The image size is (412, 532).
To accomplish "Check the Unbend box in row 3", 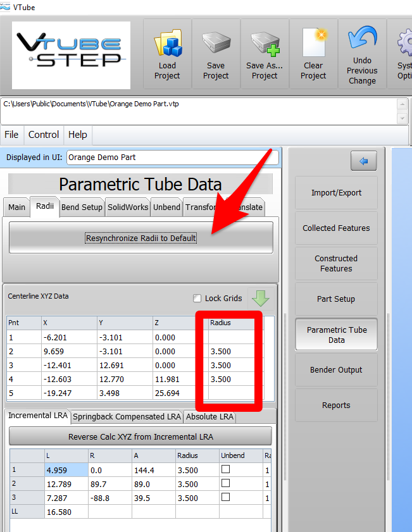I will click(225, 498).
